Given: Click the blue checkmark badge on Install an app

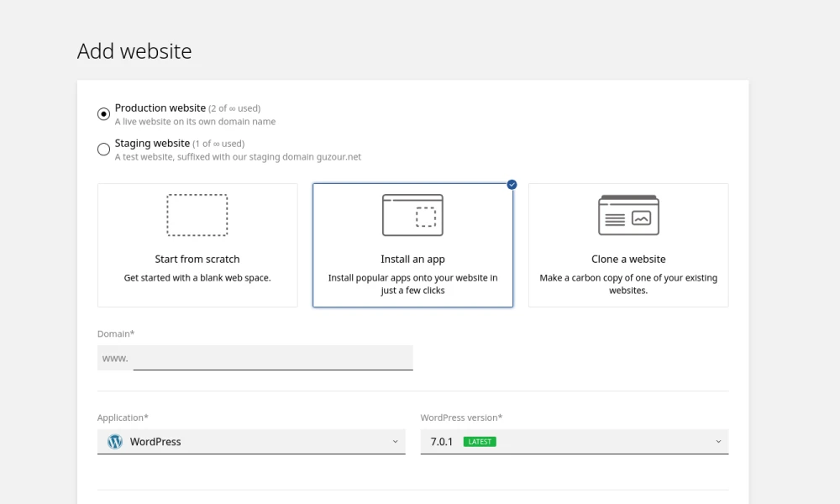Looking at the screenshot, I should pos(512,184).
